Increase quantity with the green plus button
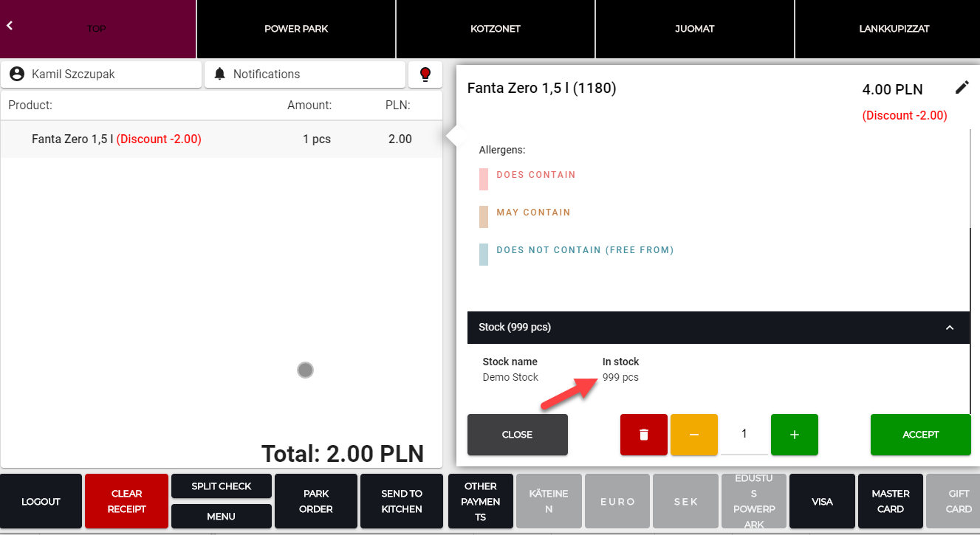Screen dimensions: 980x535 click(794, 435)
